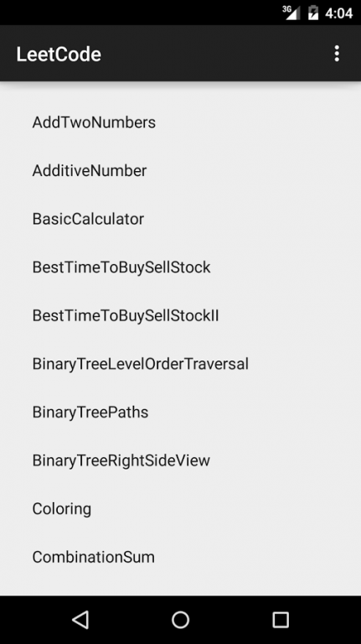
Task: Open the recent apps square button
Action: [281, 620]
